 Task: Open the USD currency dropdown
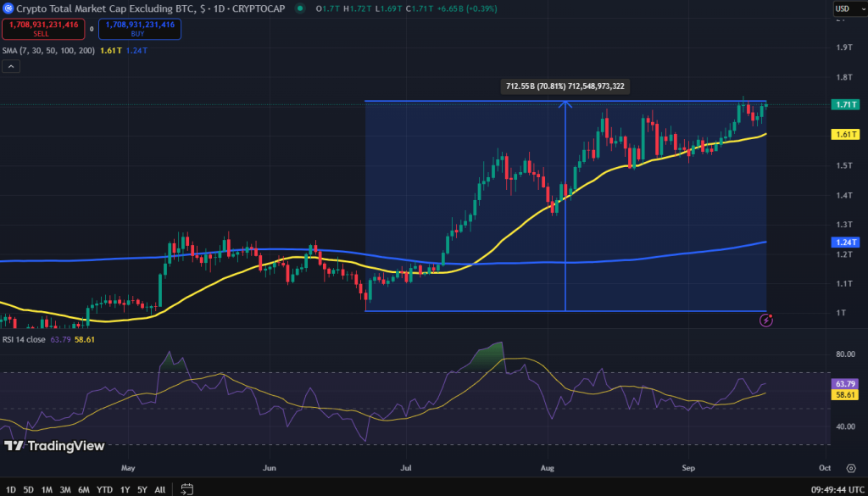pyautogui.click(x=849, y=8)
